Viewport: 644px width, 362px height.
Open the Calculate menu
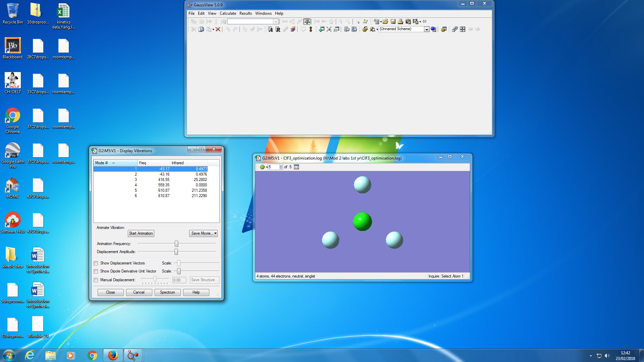tap(228, 13)
